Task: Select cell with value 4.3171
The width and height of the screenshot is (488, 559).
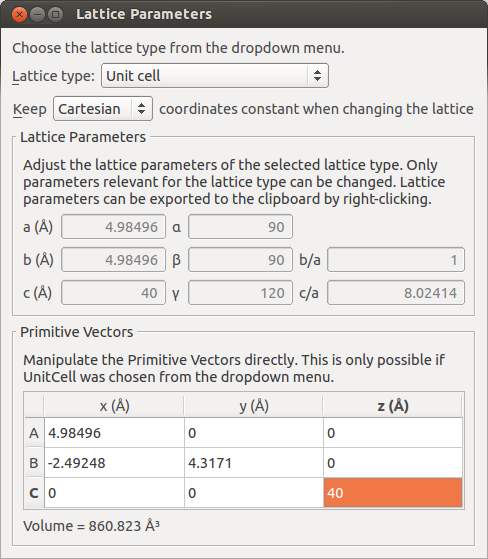Action: tap(254, 463)
